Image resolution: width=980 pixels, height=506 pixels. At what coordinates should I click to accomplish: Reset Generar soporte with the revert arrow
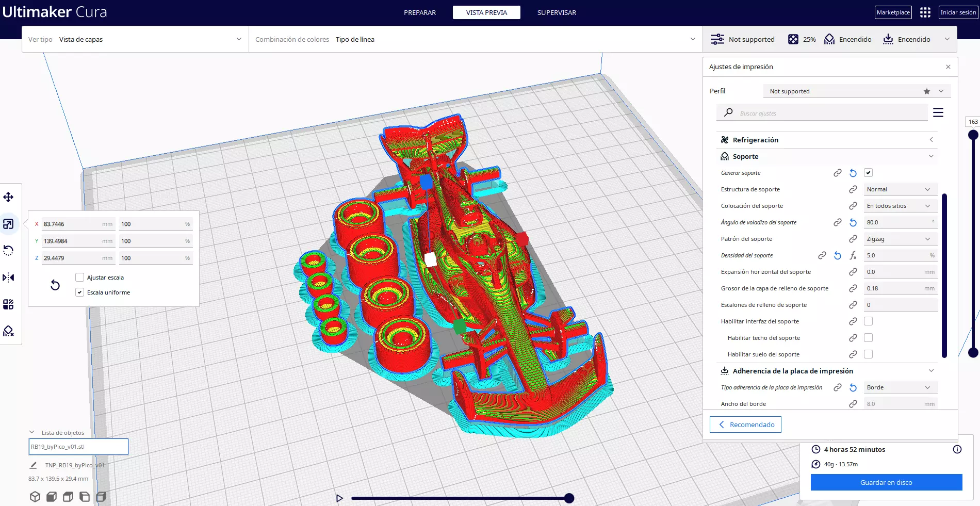click(853, 173)
